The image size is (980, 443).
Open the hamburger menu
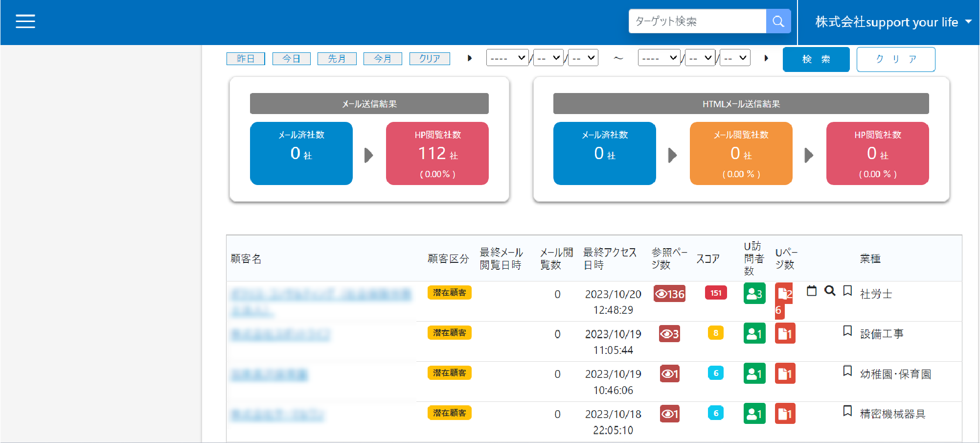coord(25,22)
